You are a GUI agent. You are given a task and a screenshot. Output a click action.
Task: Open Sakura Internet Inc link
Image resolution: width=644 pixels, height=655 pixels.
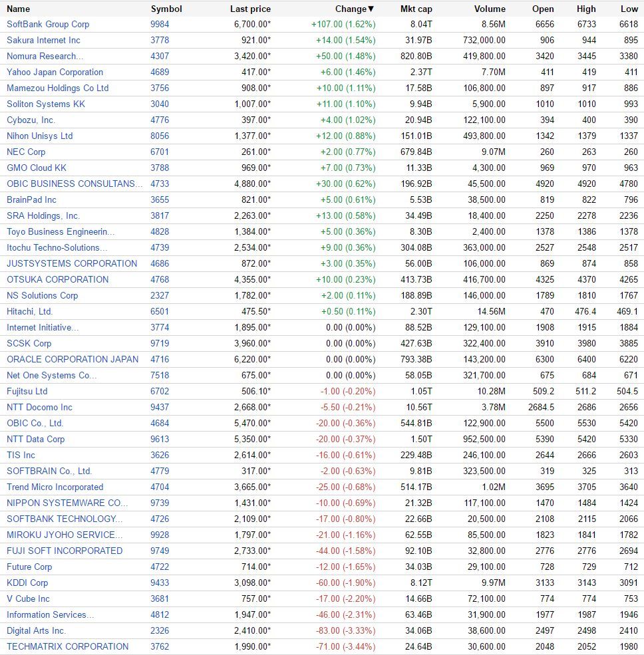tap(43, 40)
